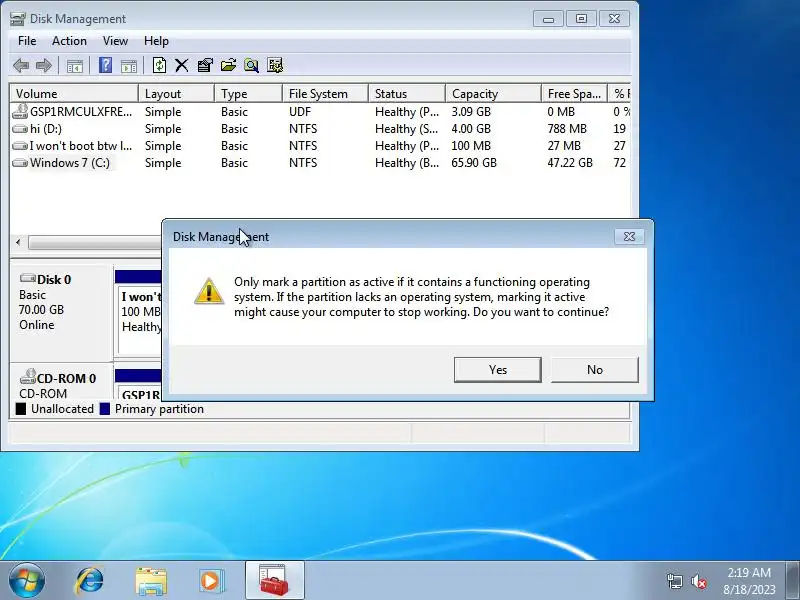Screen dimensions: 800x600
Task: Click the 'UDF' file system cell
Action: 300,112
